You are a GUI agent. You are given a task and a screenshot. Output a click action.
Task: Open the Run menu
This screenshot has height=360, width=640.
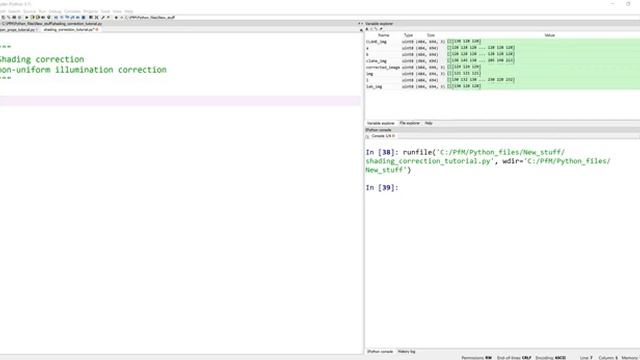click(42, 11)
